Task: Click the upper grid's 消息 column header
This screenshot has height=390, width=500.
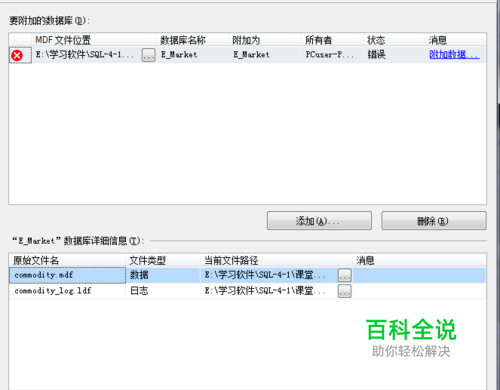Action: [455, 40]
